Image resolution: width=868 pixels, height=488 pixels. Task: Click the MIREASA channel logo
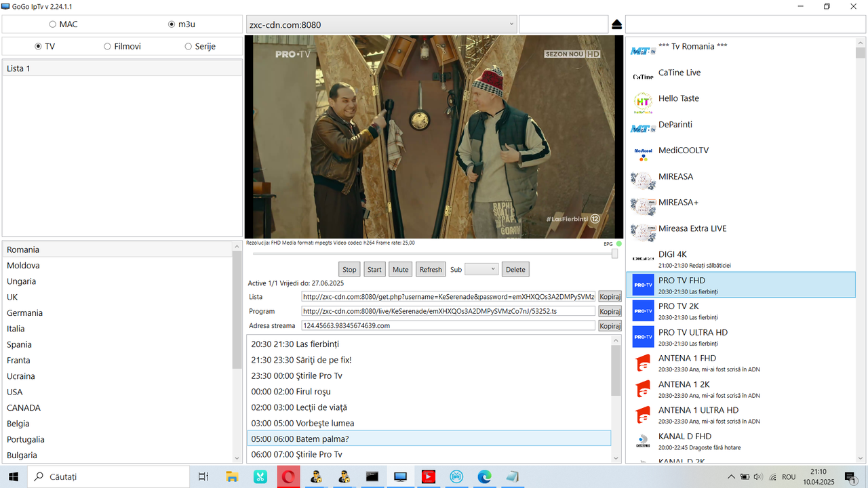click(643, 181)
